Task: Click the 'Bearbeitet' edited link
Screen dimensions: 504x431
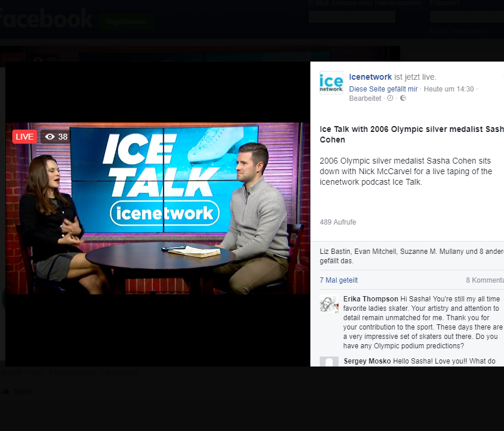Action: 365,99
